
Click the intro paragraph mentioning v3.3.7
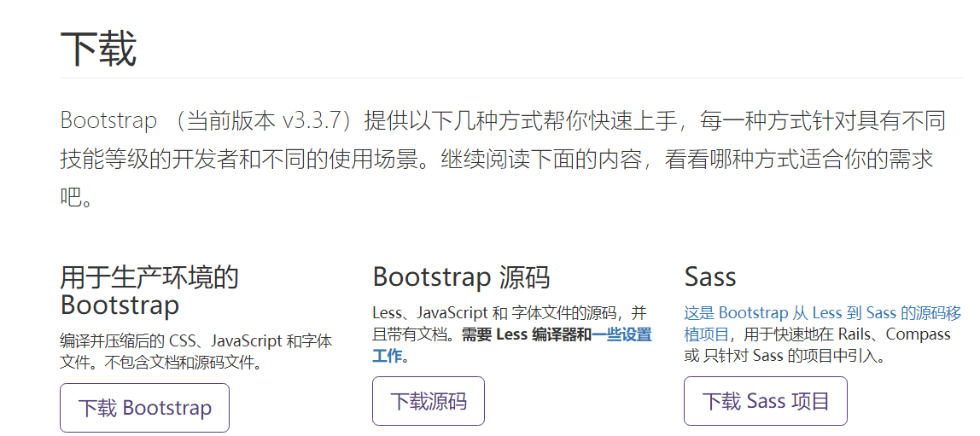(503, 160)
